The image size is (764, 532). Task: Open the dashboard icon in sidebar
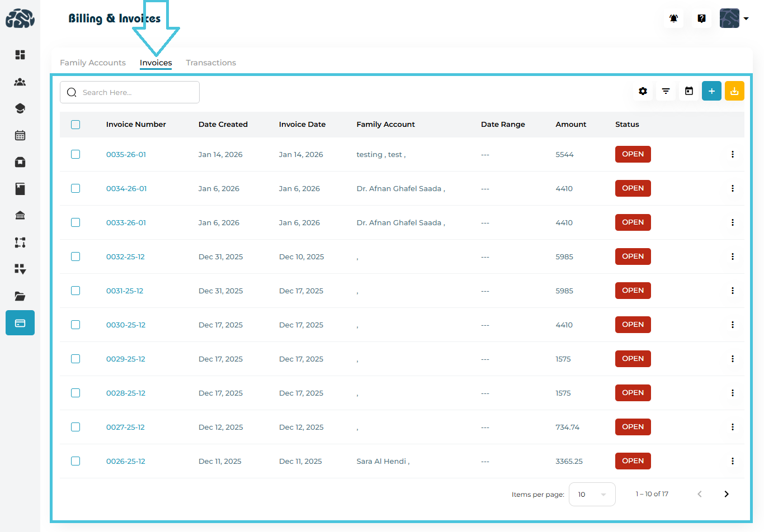point(20,55)
